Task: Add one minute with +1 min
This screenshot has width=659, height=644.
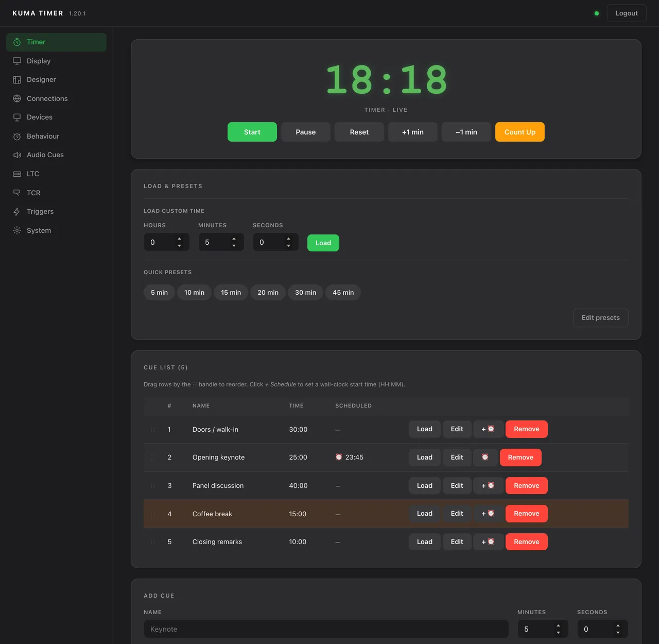Action: click(x=413, y=132)
